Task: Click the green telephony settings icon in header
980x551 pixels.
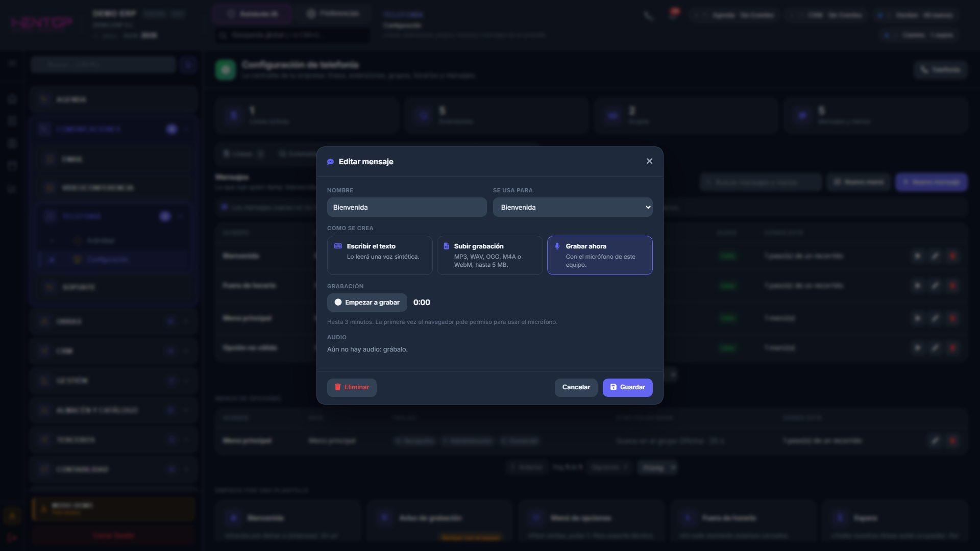Action: 226,70
